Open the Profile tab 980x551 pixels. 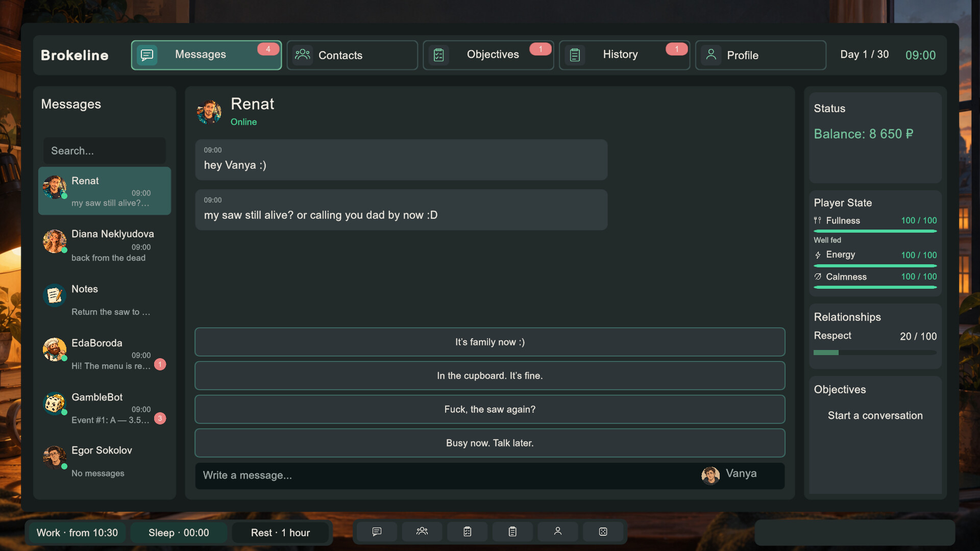point(761,55)
